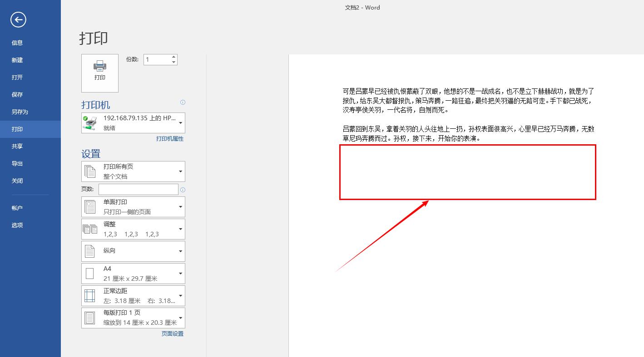The image size is (644, 357).
Task: Select 导出 in the left sidebar
Action: coord(17,163)
